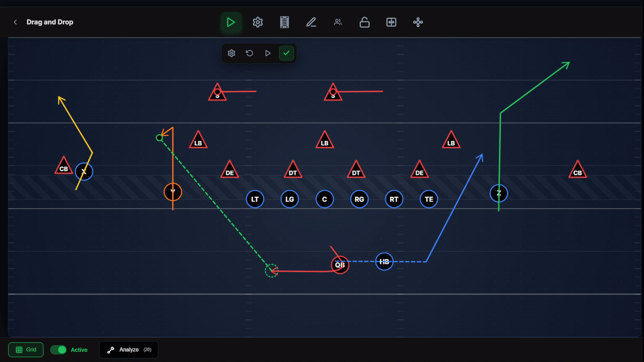Click the blue arrowhead of HB's route

(480, 157)
